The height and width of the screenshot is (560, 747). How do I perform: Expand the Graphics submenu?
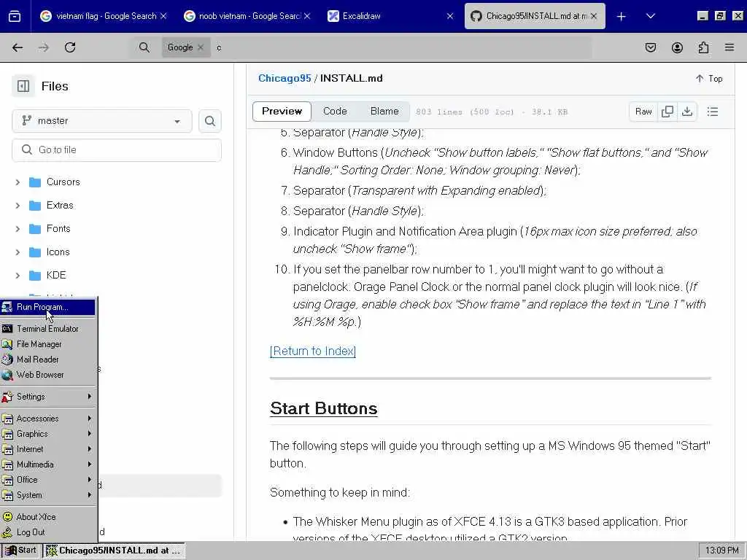48,434
